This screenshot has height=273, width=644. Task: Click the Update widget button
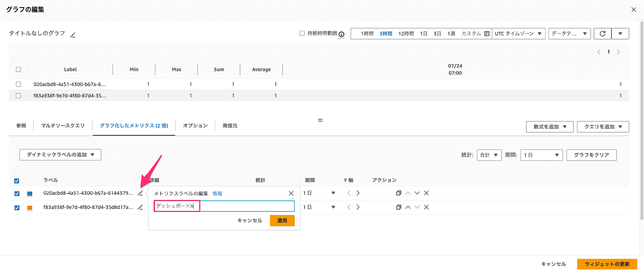tap(607, 264)
